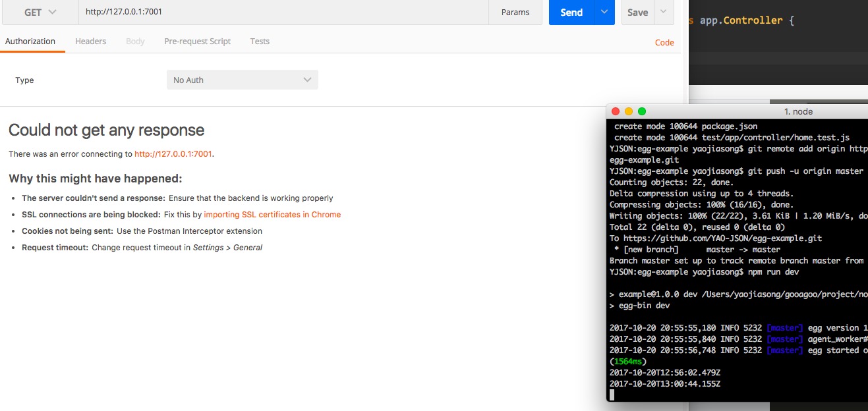Switch to the Tests tab
The height and width of the screenshot is (411, 868).
[x=259, y=41]
